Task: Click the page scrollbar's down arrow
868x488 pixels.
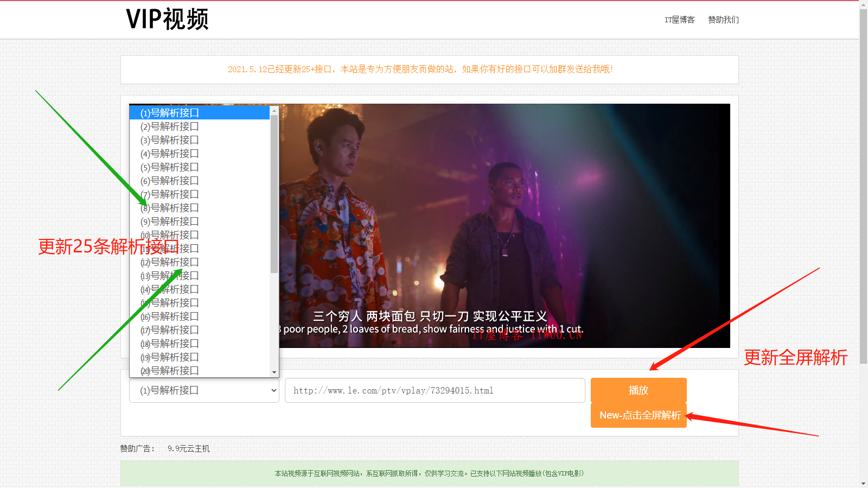Action: coord(863,483)
